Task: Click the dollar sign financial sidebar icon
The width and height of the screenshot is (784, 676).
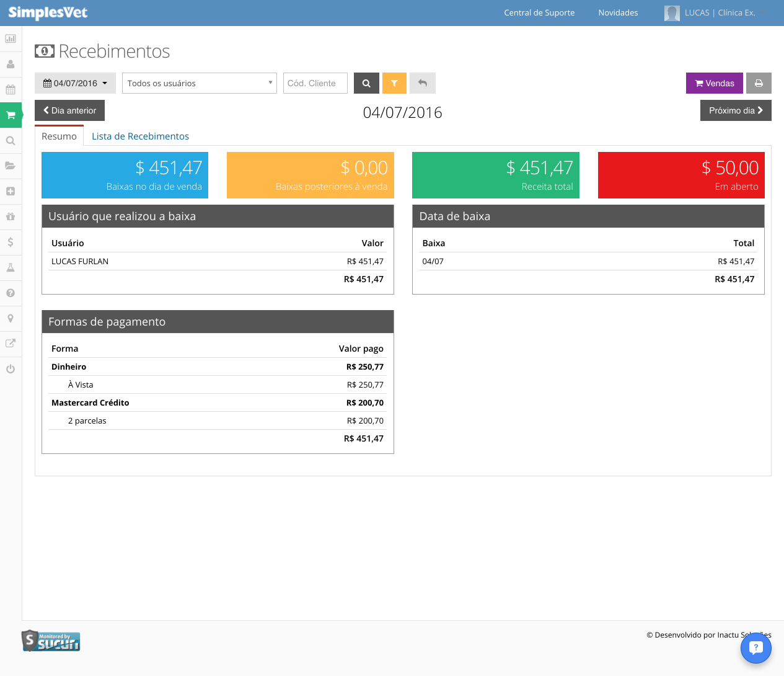Action: pyautogui.click(x=11, y=242)
